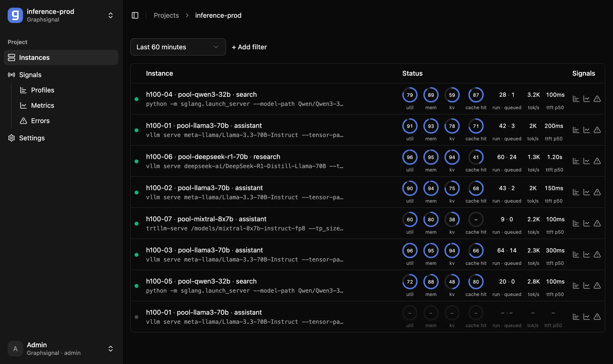This screenshot has width=613, height=364.
Task: Open profiles for h100-06 deepseek row
Action: [x=576, y=161]
